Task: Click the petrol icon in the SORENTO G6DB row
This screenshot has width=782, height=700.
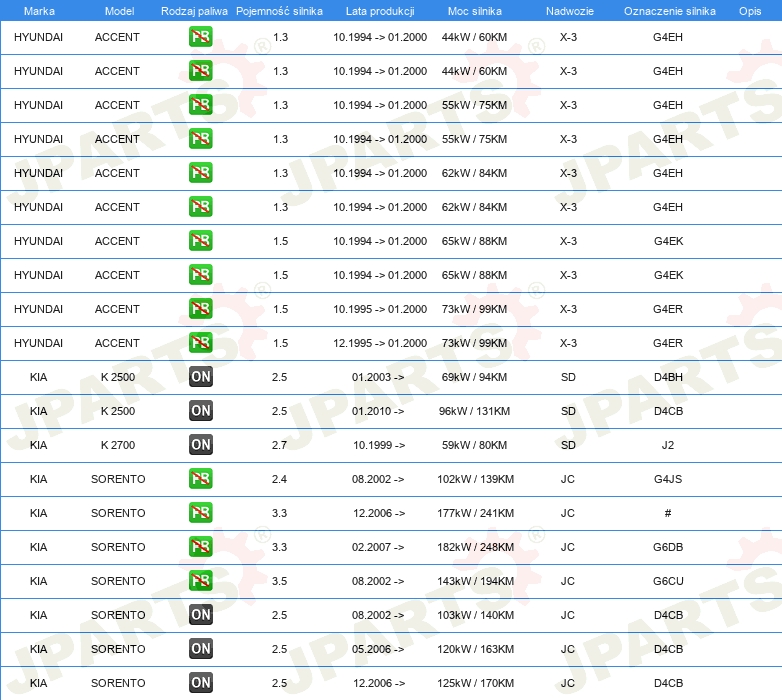Action: click(x=200, y=546)
